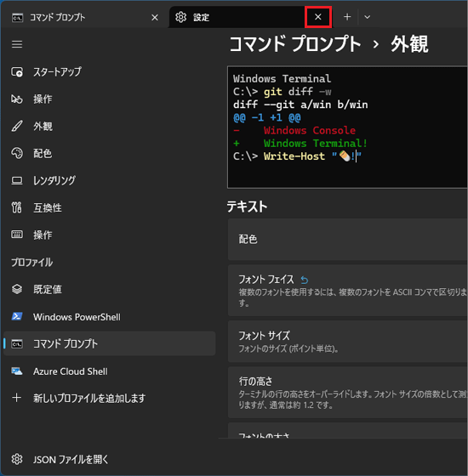Screen dimensions: 468x476
Task: Toggle the hamburger navigation menu
Action: click(x=17, y=44)
